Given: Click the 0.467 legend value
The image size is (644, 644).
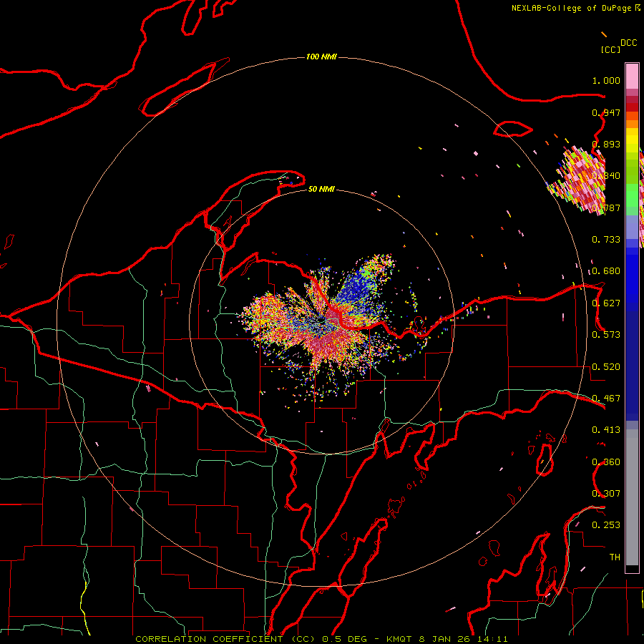Looking at the screenshot, I should click(606, 399).
